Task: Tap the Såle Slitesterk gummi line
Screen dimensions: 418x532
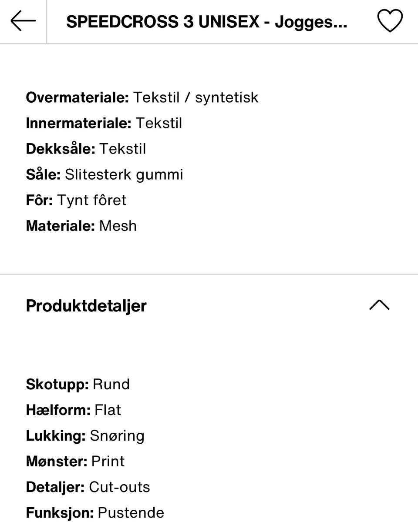Action: tap(104, 174)
